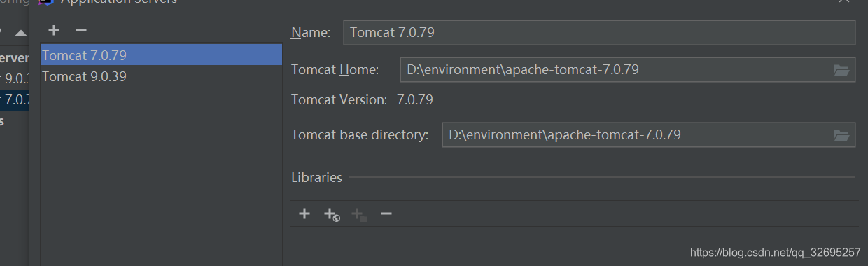The width and height of the screenshot is (868, 266).
Task: Browse for Tomcat Home folder
Action: [x=841, y=70]
